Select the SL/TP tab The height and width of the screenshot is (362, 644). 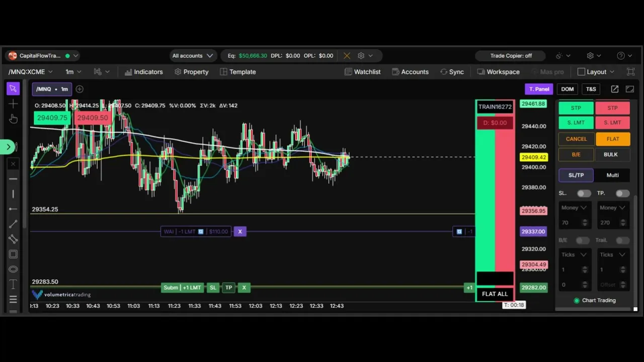pyautogui.click(x=576, y=175)
